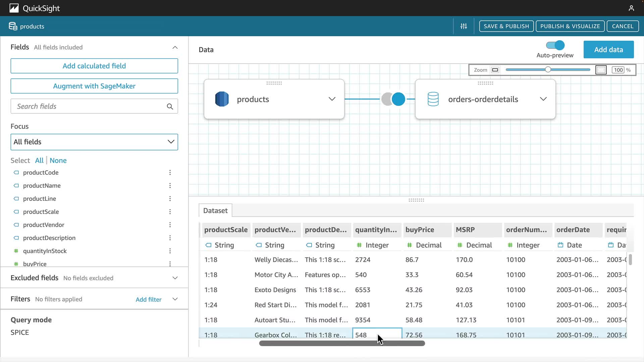Expand the Excluded fields section
The image size is (644, 362).
(x=175, y=278)
